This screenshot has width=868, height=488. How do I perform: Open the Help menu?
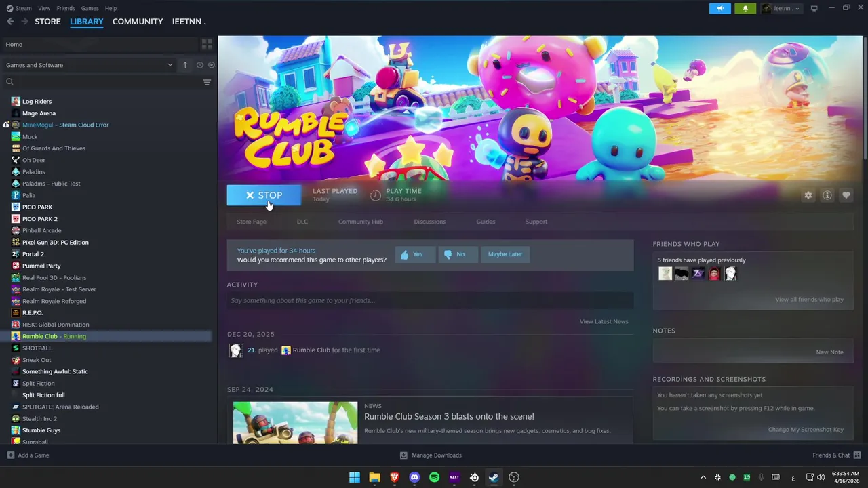(x=111, y=8)
